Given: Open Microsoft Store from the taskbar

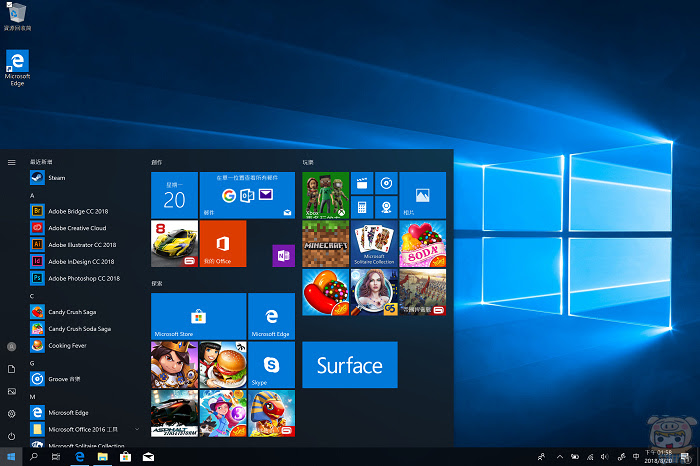Looking at the screenshot, I should tap(125, 457).
